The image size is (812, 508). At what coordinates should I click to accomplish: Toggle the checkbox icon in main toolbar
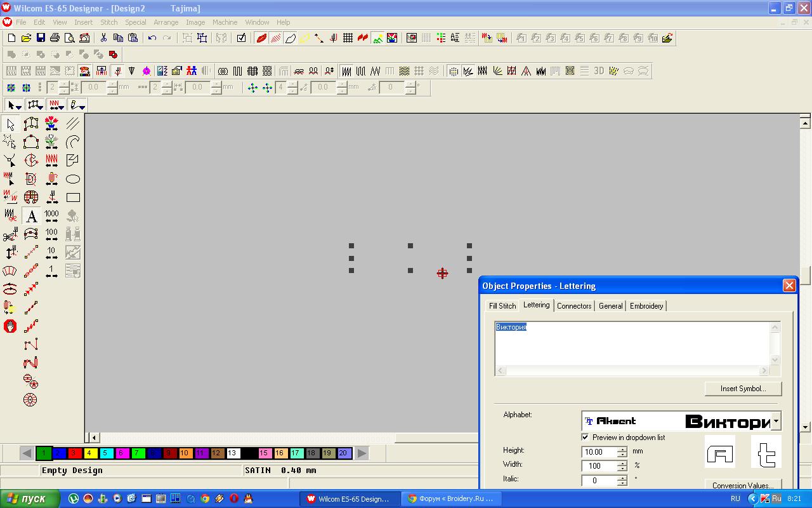241,38
